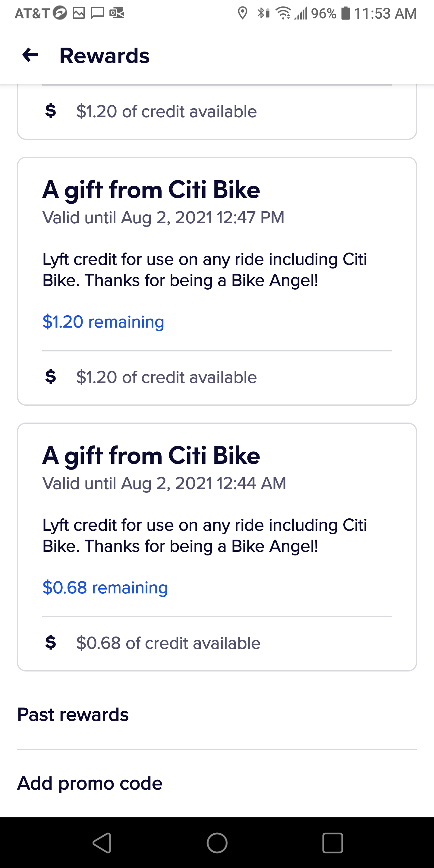434x868 pixels.
Task: Tap the back arrow beside Rewards
Action: click(x=30, y=55)
